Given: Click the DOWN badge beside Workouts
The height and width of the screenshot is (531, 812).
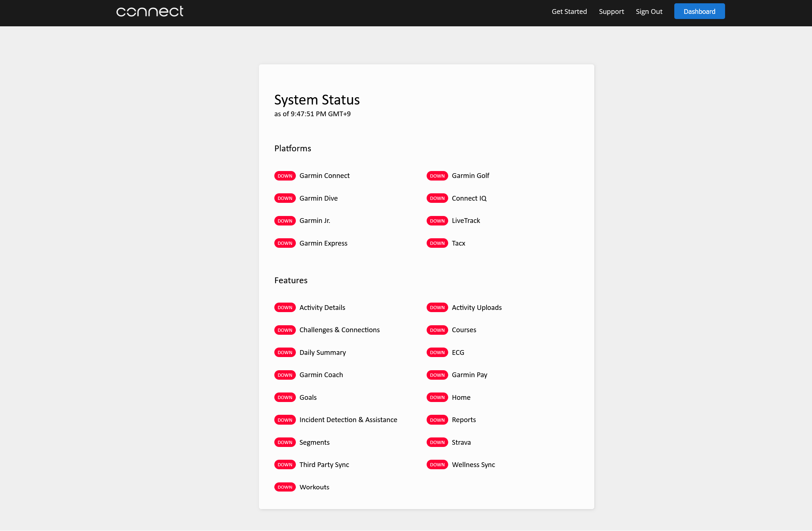Looking at the screenshot, I should point(285,487).
